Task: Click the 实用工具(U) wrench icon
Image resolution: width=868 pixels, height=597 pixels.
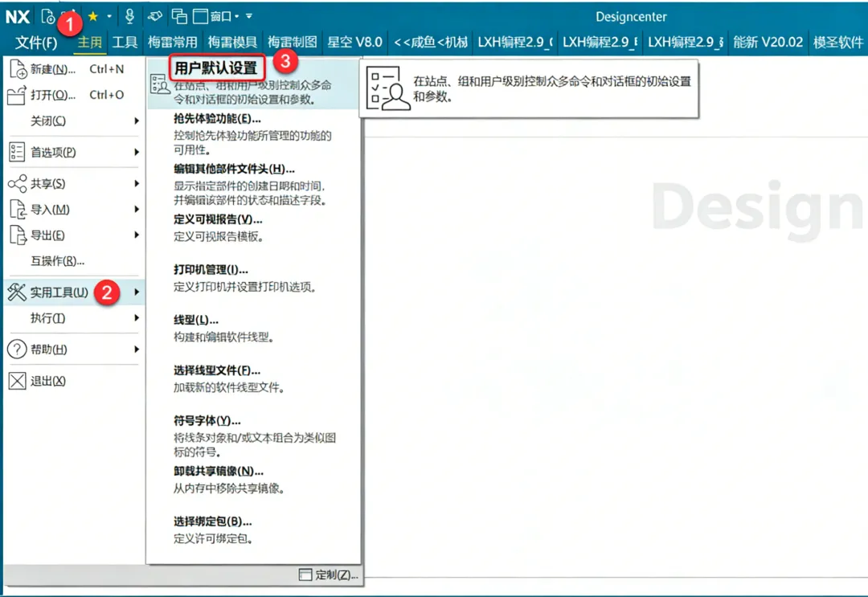Action: pyautogui.click(x=17, y=292)
